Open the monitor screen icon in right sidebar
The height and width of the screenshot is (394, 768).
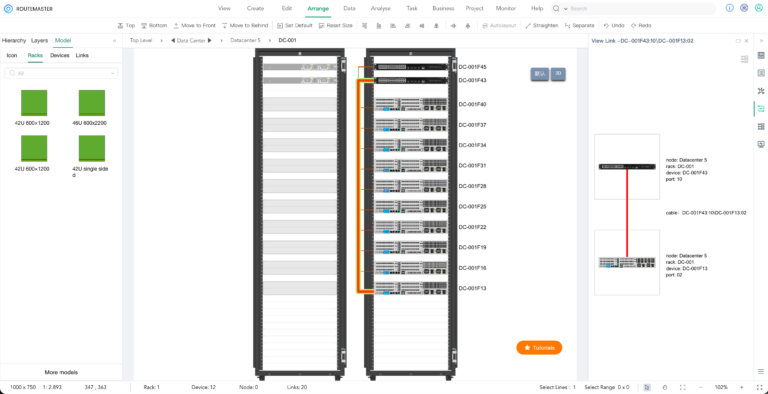point(761,144)
